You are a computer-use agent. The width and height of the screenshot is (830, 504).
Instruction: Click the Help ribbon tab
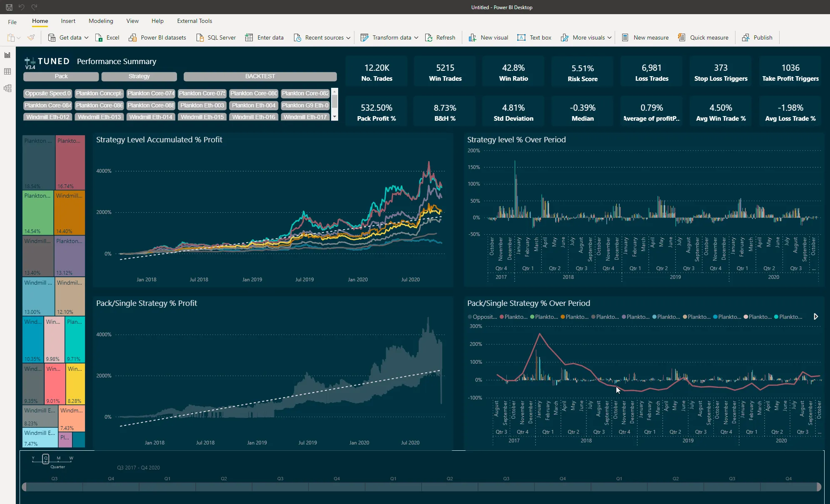(x=157, y=21)
